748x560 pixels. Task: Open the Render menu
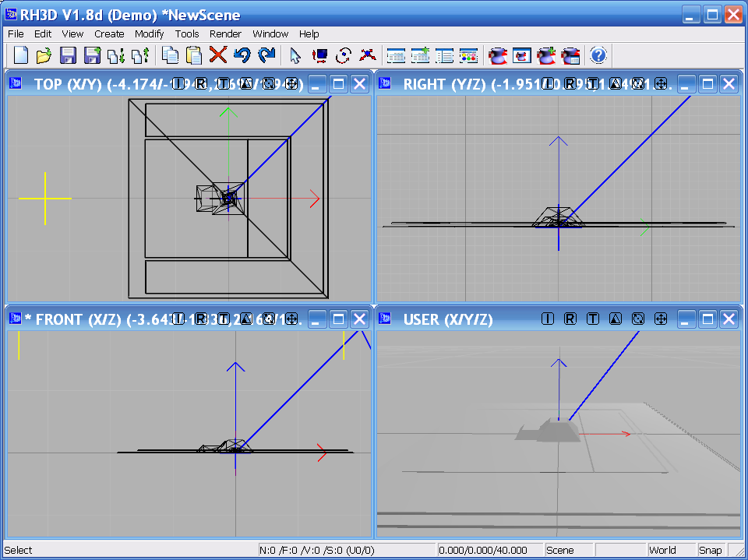[225, 33]
